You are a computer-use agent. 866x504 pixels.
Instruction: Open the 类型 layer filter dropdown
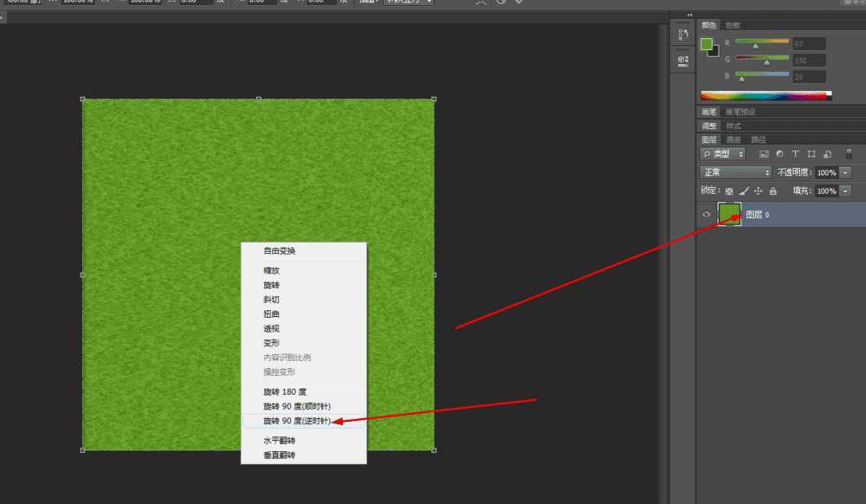pyautogui.click(x=724, y=154)
